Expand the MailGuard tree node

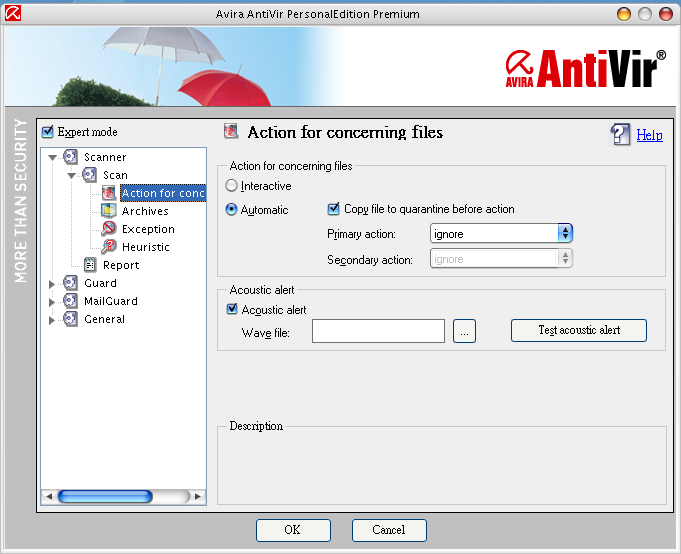52,302
